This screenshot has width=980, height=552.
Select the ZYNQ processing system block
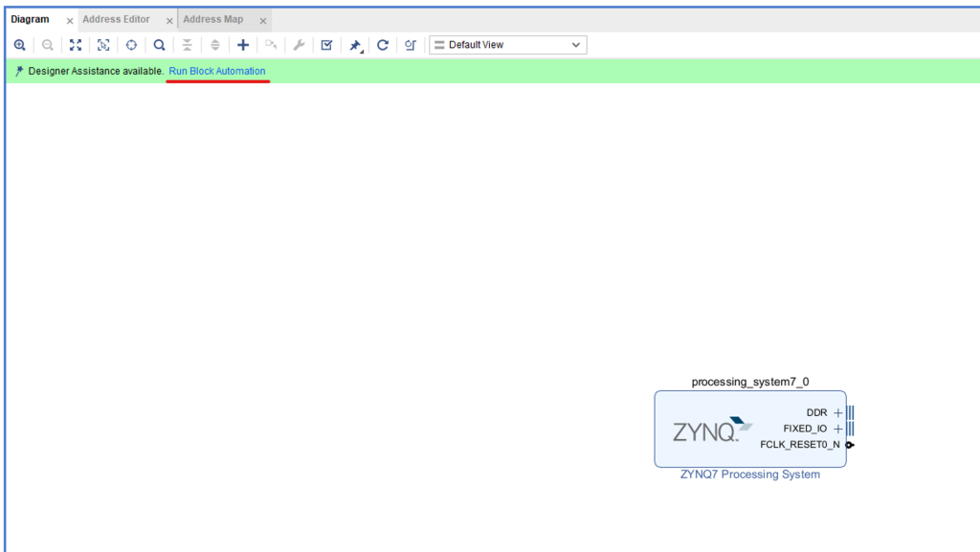pos(750,429)
